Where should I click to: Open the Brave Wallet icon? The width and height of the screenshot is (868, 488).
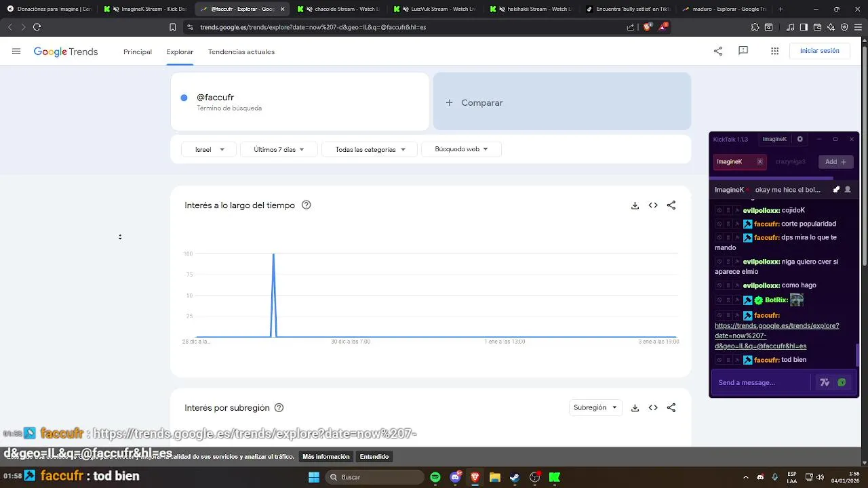[x=818, y=27]
